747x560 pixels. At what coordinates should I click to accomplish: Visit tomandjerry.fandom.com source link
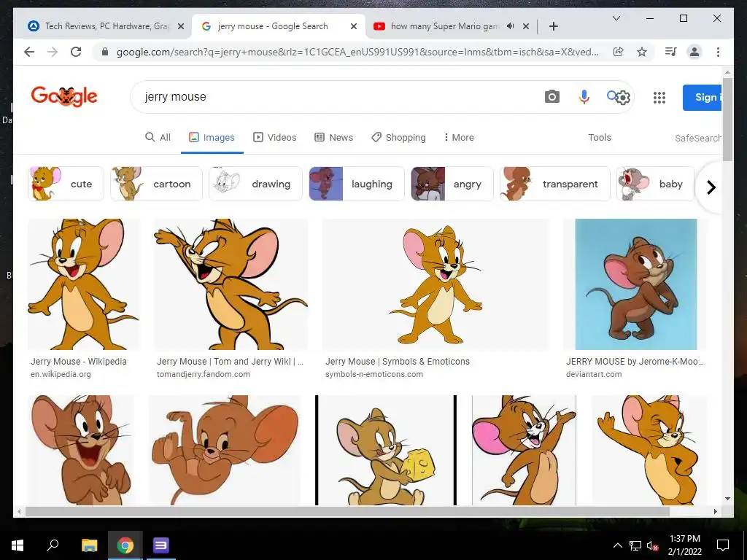tap(204, 374)
